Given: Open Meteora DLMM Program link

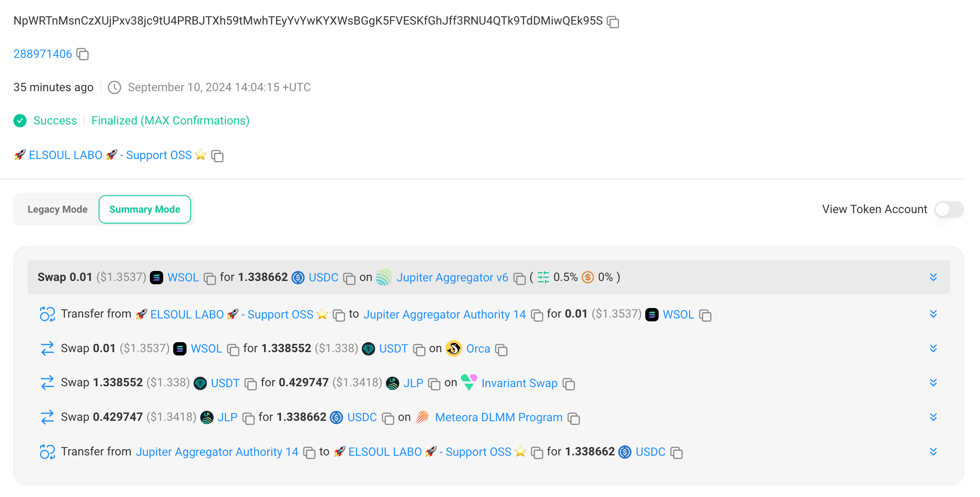Looking at the screenshot, I should pos(499,417).
